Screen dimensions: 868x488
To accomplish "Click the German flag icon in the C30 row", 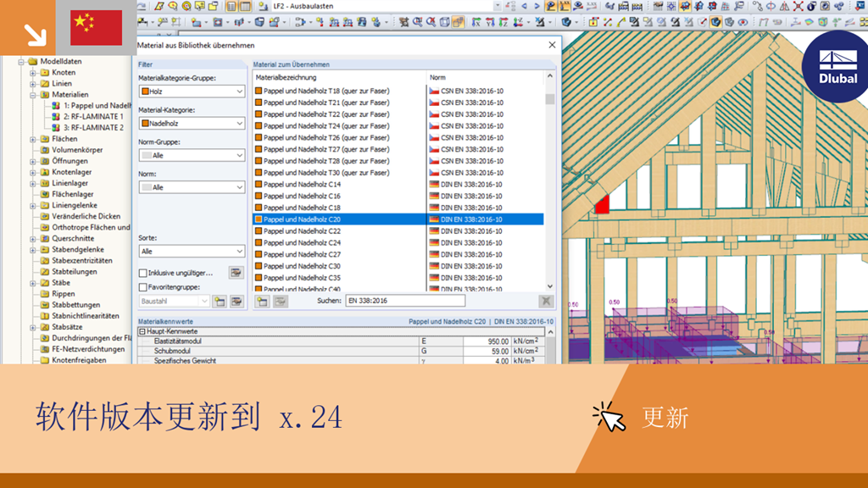I will tap(434, 266).
